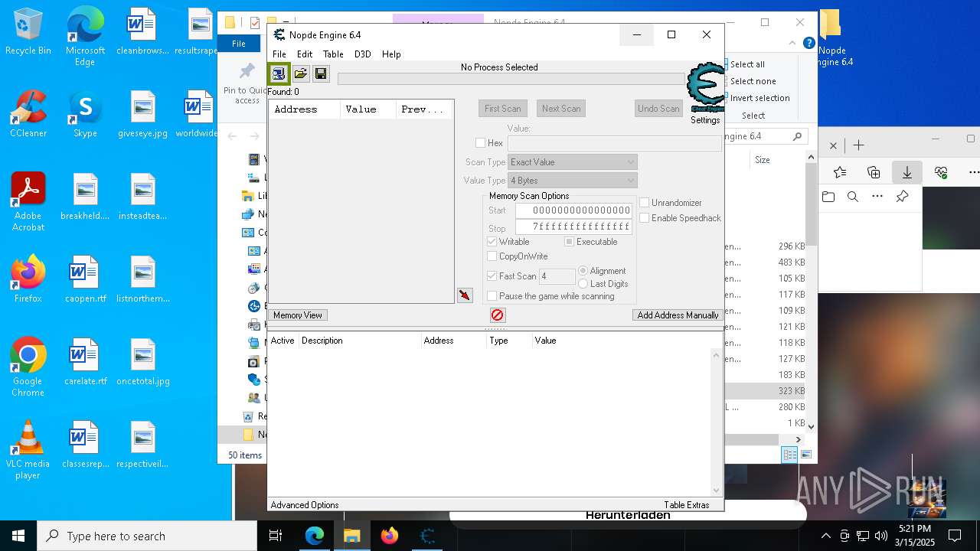Click the Fast Scan alignment value field
Image resolution: width=980 pixels, height=551 pixels.
point(557,276)
